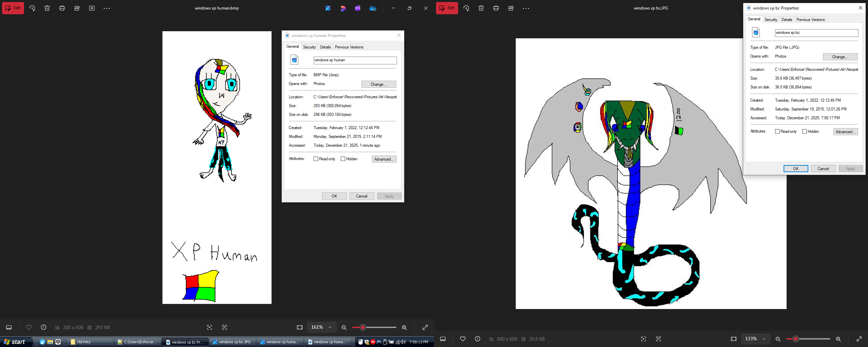
Task: Switch to Details tab in windows xp human Properties
Action: pos(325,47)
